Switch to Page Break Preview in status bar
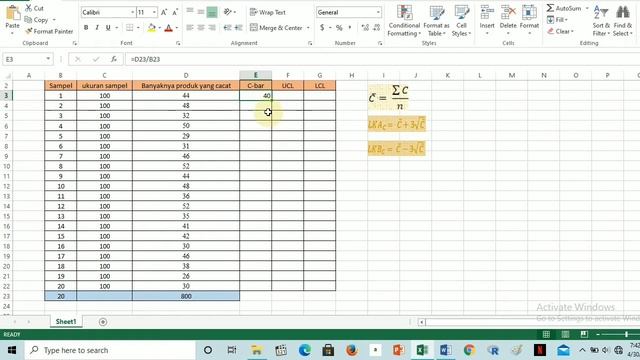 584,335
